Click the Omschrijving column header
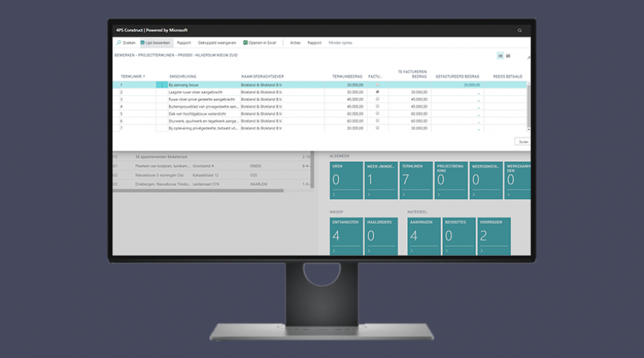644x358 pixels. [182, 77]
